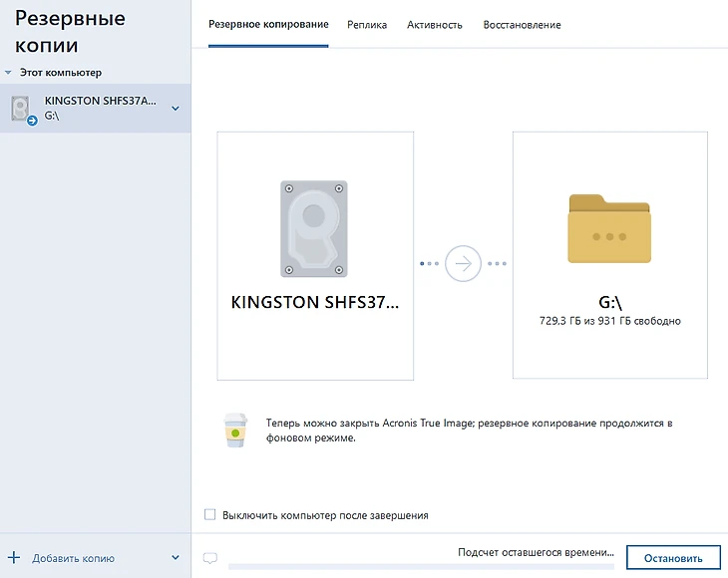728x578 pixels.
Task: Click the KINGSTON backup disk icon in sidebar
Action: click(22, 109)
